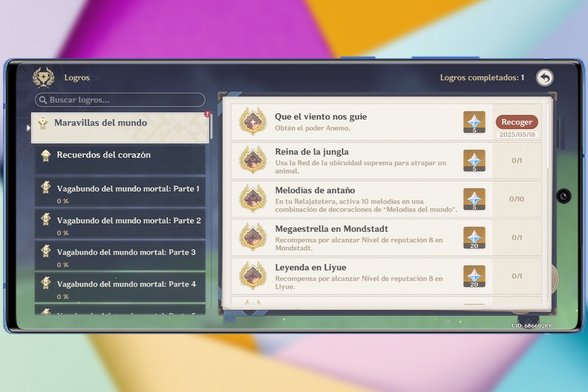This screenshot has height=392, width=588.
Task: Click Melodías de antaño badge icon
Action: (x=253, y=198)
